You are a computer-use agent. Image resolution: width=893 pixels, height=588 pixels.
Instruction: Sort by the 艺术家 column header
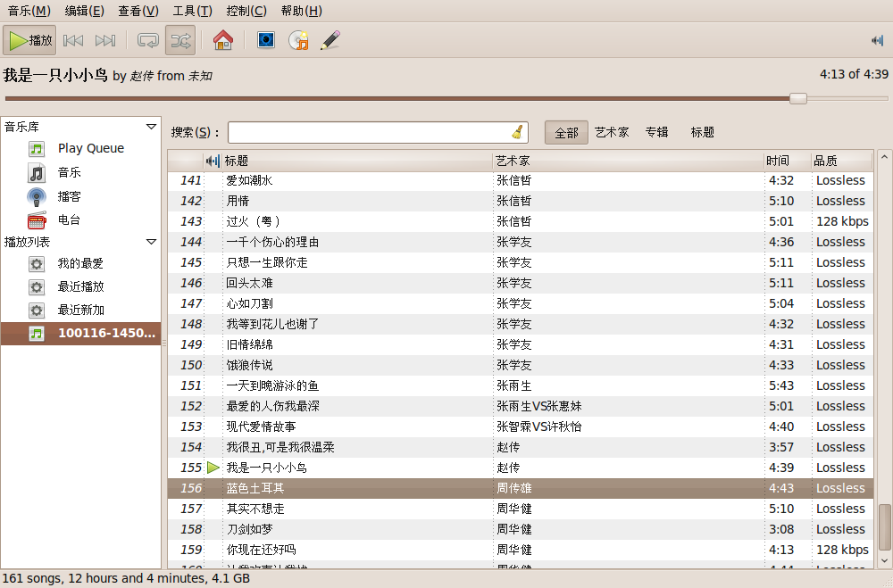(x=628, y=161)
